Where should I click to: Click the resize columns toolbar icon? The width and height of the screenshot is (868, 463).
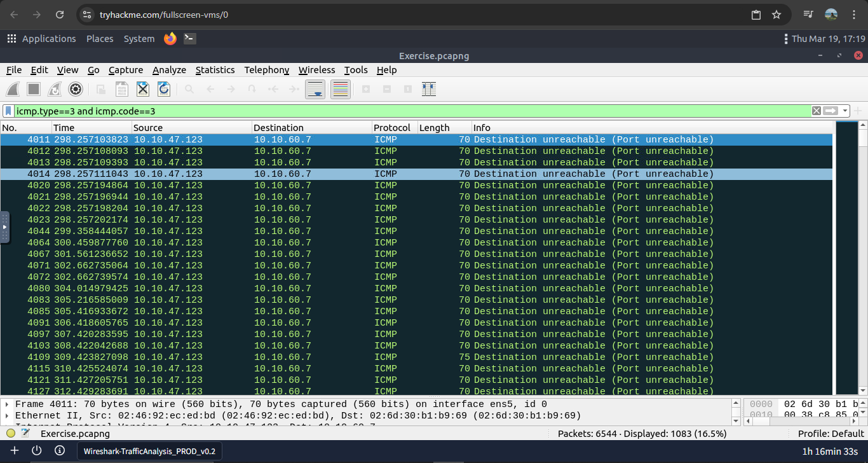coord(429,90)
